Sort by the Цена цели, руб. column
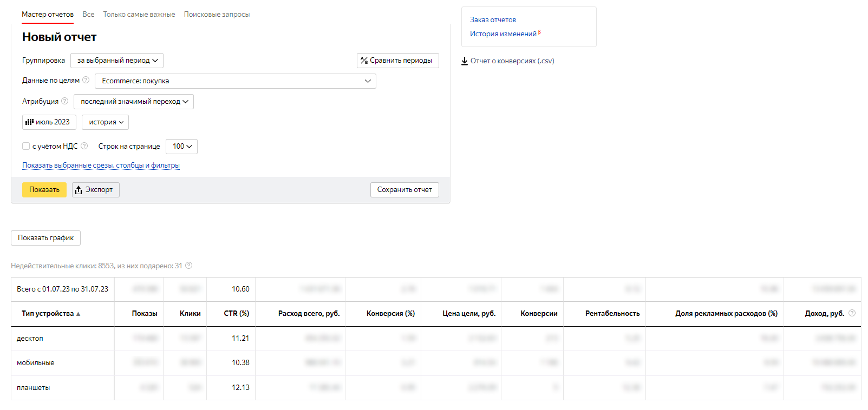 click(x=469, y=314)
